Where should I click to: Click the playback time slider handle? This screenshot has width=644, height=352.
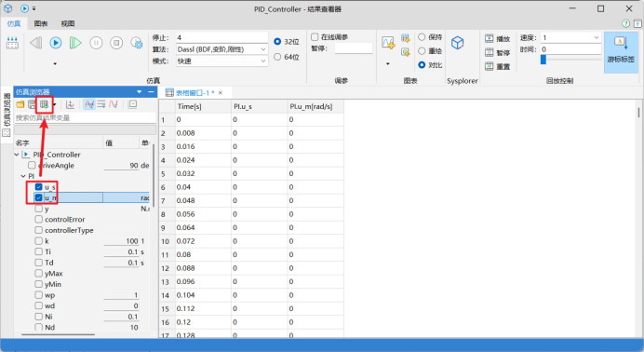click(543, 60)
